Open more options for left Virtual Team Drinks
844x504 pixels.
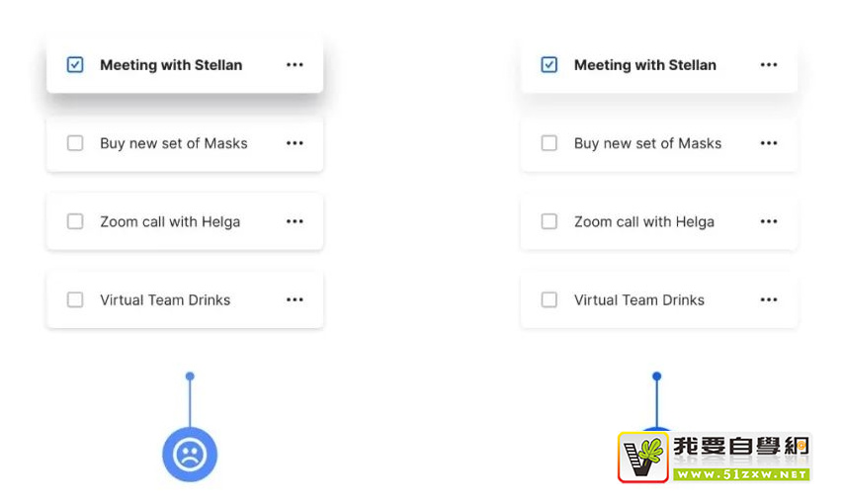pos(295,299)
